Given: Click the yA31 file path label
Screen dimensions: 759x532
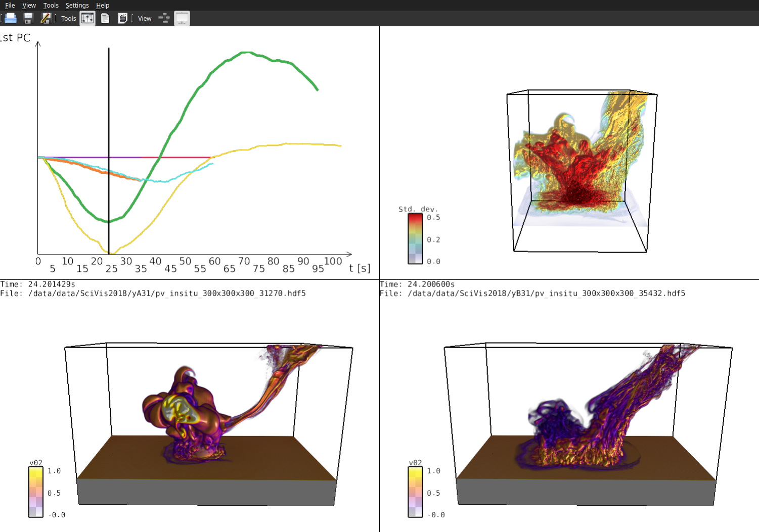Looking at the screenshot, I should point(167,294).
